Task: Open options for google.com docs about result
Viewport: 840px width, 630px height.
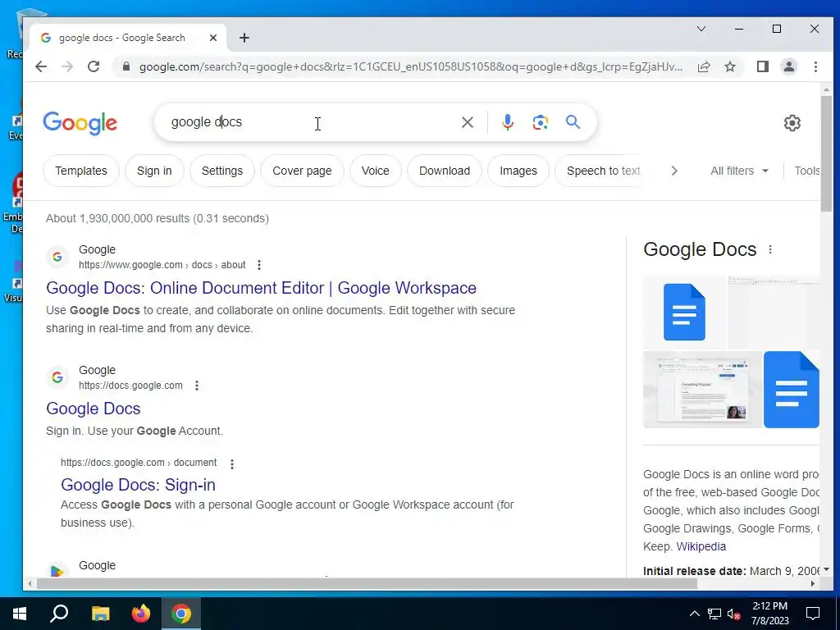Action: [x=258, y=265]
